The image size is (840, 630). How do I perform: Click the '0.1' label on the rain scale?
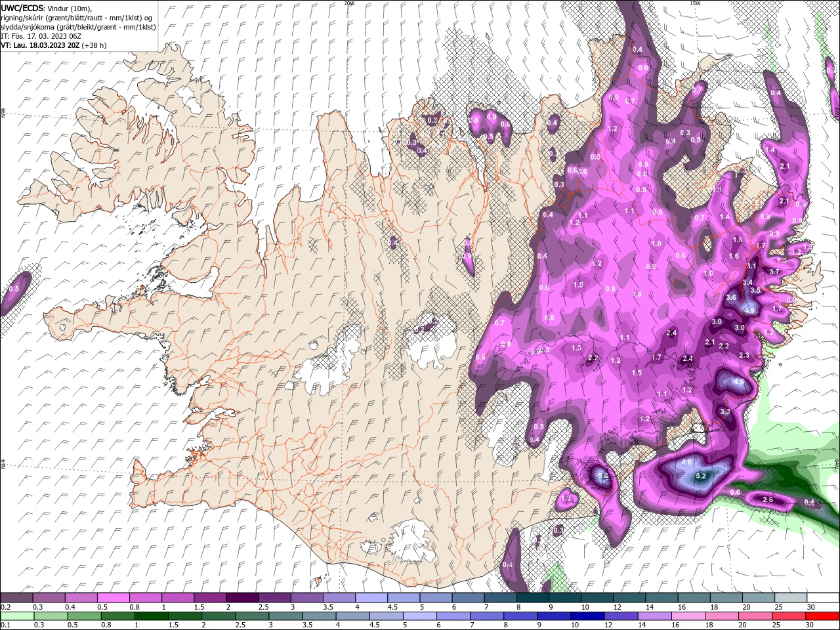click(x=5, y=625)
